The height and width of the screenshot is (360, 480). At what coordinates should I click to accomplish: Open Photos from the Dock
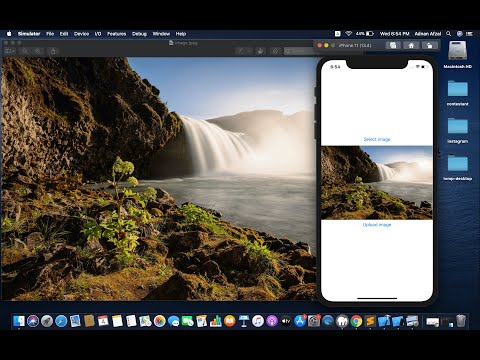click(x=160, y=321)
